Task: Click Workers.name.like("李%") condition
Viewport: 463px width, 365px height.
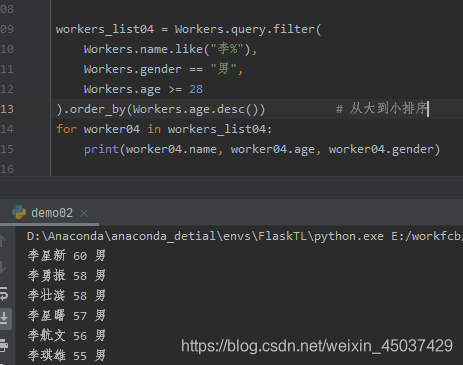Action: point(167,49)
